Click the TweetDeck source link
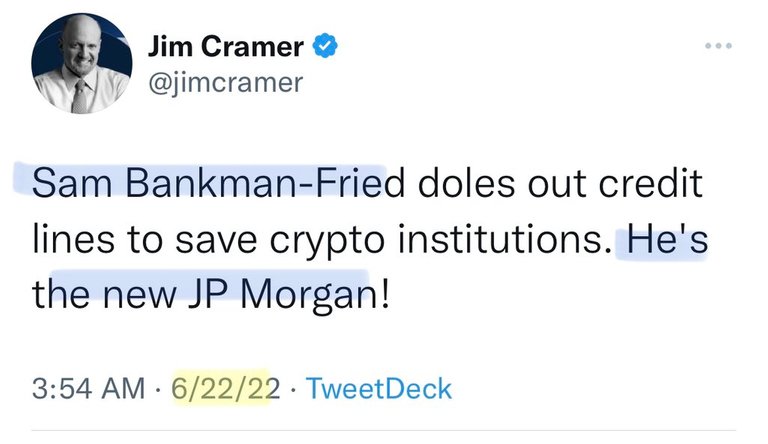This screenshot has width=768, height=444. (x=379, y=389)
